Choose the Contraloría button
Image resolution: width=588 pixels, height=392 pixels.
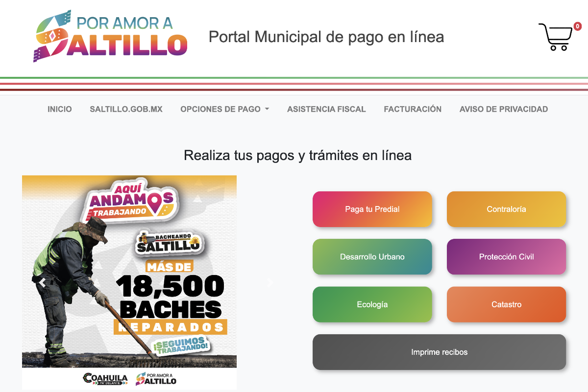pos(506,209)
